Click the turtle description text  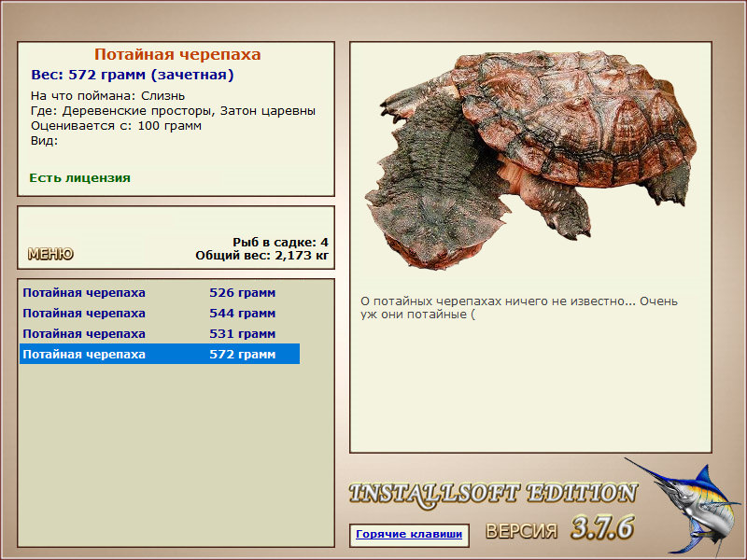tap(519, 308)
